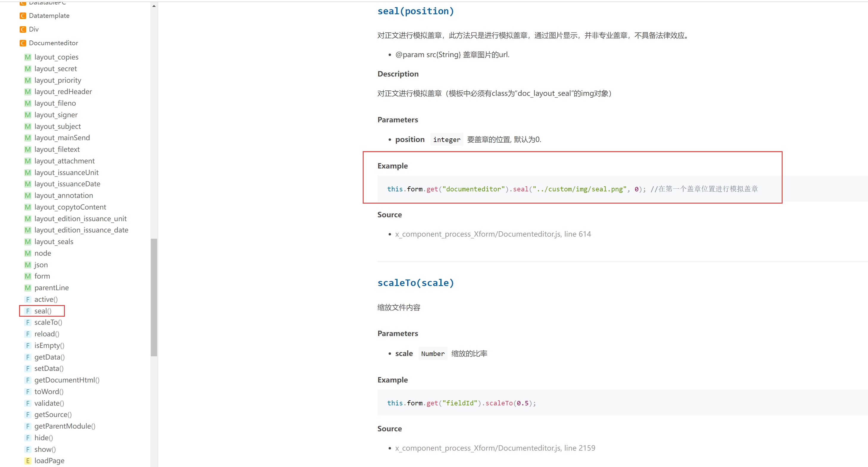The image size is (868, 467).
Task: Click the green M icon beside layout_copies
Action: click(28, 57)
